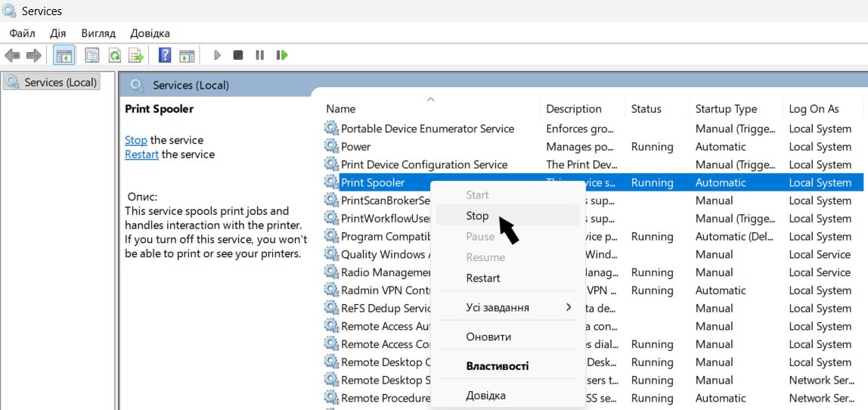Click the Pause Service toolbar icon
The width and height of the screenshot is (868, 410).
pos(259,55)
